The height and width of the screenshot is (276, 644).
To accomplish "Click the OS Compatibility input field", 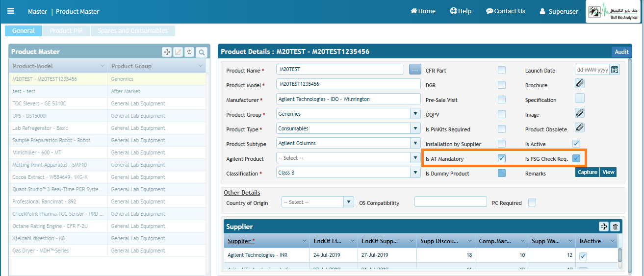I will click(451, 202).
